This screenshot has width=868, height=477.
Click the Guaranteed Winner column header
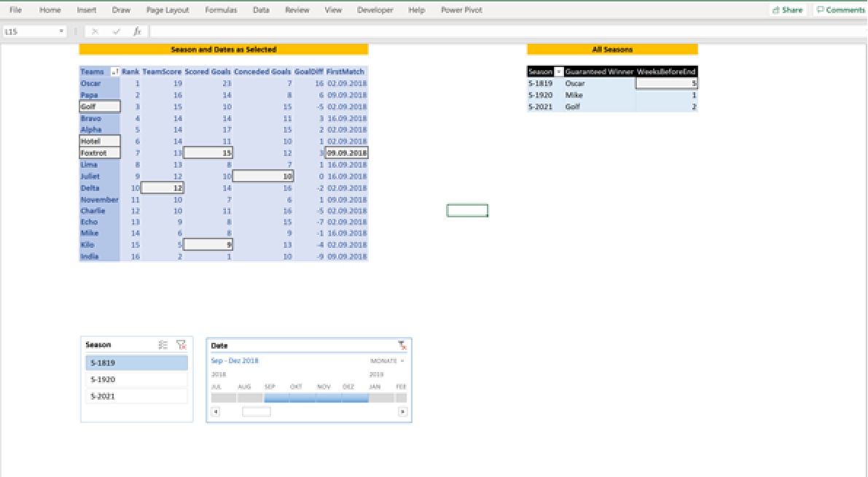599,71
